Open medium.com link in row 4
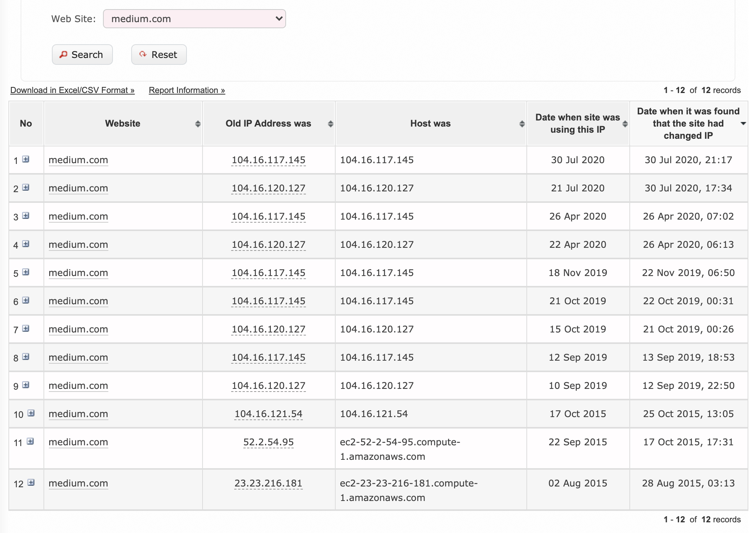The image size is (756, 533). coord(78,245)
